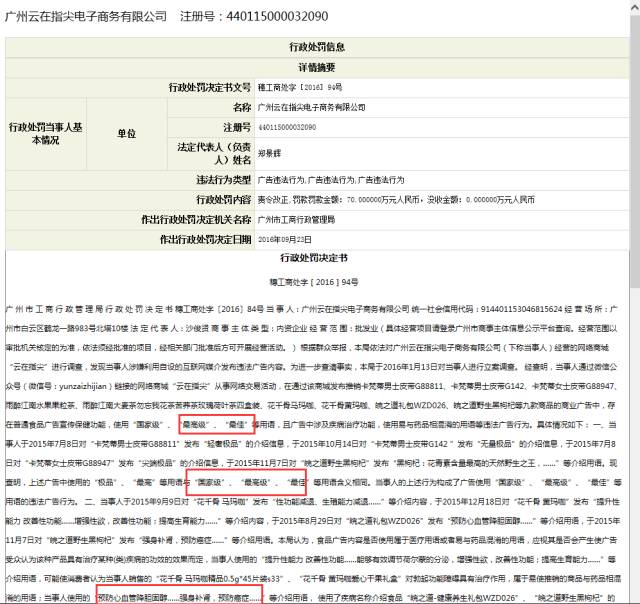Click the 作出行政处罚决定机关名称 label
The image size is (640, 604).
click(x=130, y=220)
